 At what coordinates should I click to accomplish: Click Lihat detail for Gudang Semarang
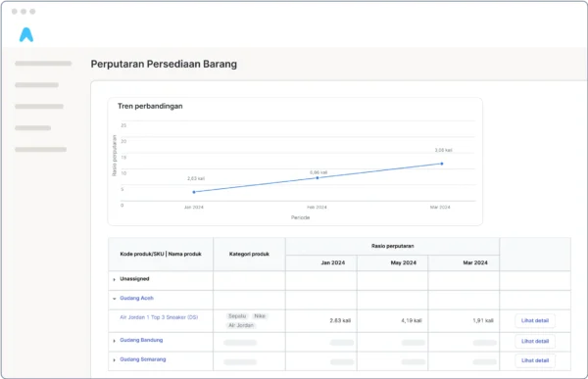[x=535, y=360]
